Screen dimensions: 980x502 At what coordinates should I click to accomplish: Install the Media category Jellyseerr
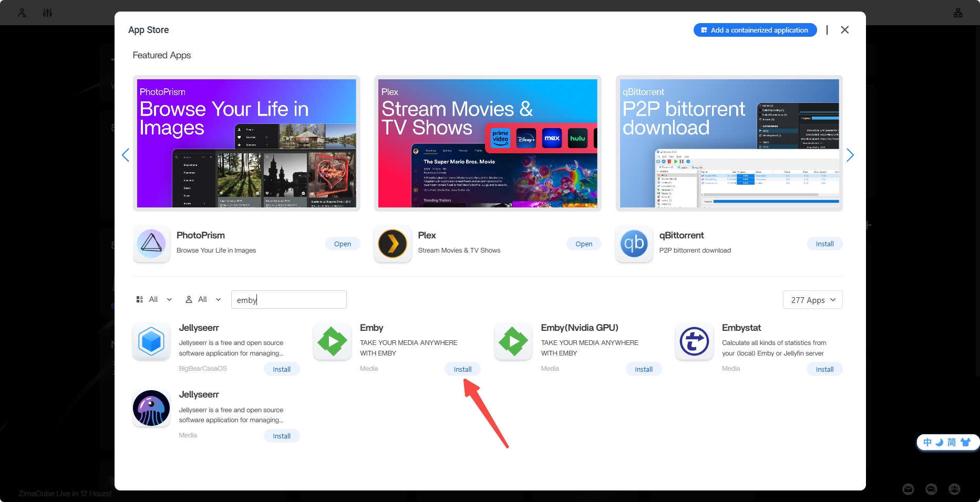pos(282,436)
